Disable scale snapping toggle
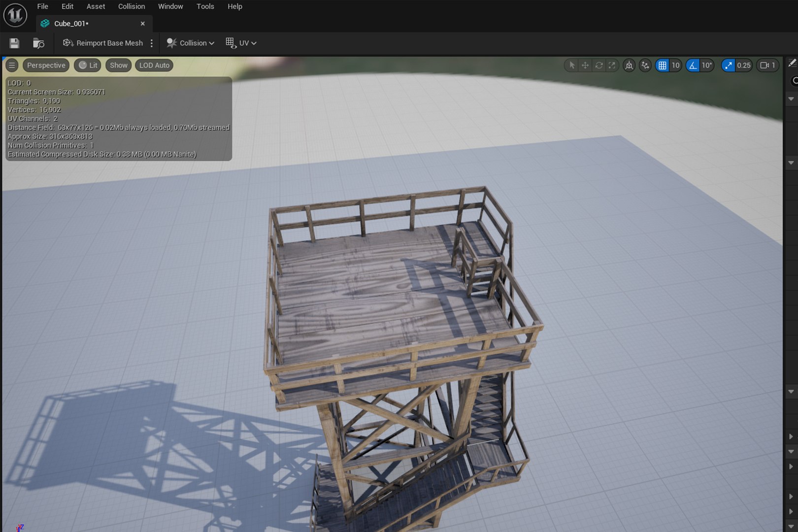 (728, 65)
